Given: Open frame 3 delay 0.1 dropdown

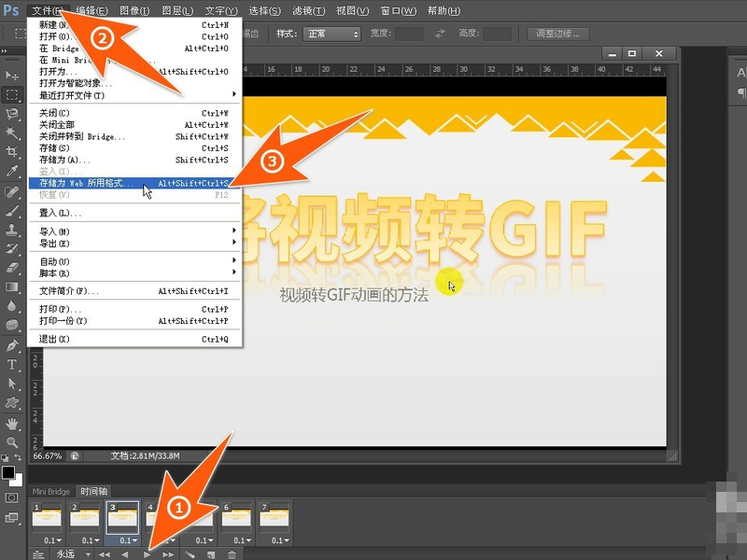Looking at the screenshot, I should 128,540.
